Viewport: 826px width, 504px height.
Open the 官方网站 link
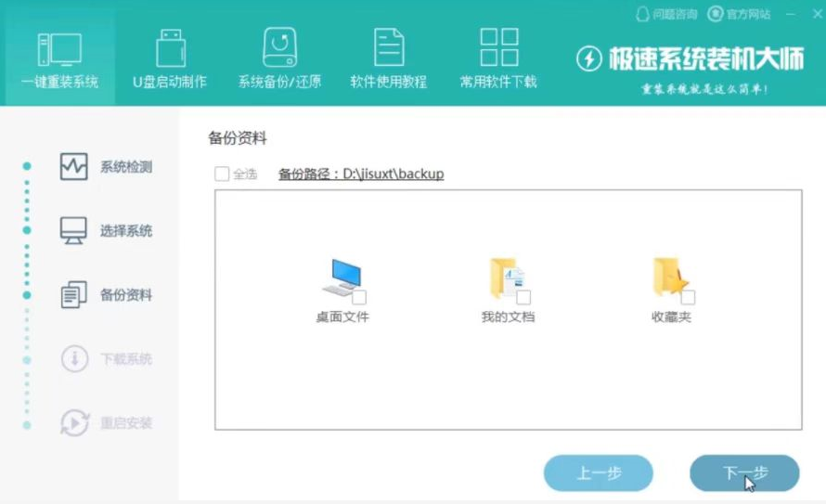[x=740, y=14]
